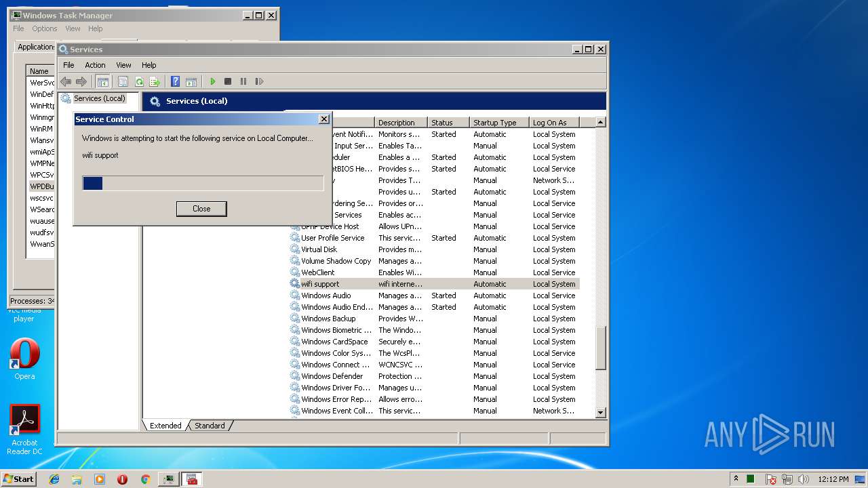Click the Restart Service toolbar icon
Screen dimensions: 868x488
(x=259, y=81)
